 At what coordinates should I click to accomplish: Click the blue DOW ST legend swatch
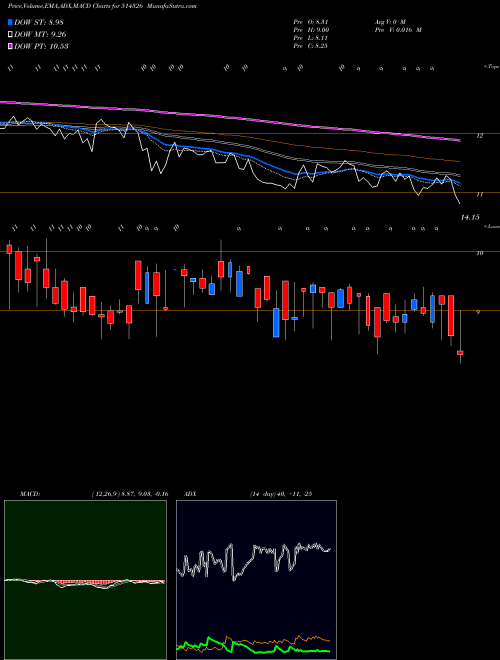[x=10, y=22]
